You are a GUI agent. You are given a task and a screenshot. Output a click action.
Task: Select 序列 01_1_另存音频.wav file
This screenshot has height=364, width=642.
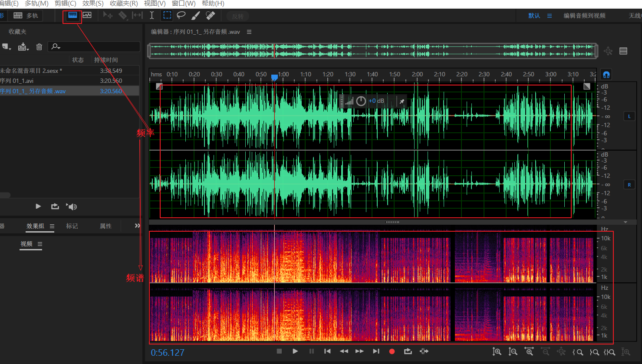pos(69,91)
